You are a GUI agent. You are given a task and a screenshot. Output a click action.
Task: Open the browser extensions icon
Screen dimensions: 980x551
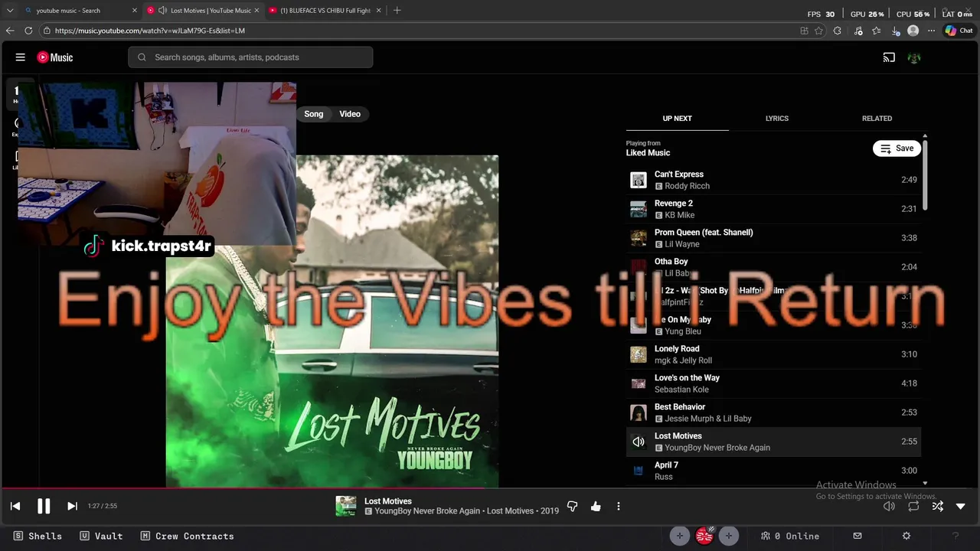point(837,31)
